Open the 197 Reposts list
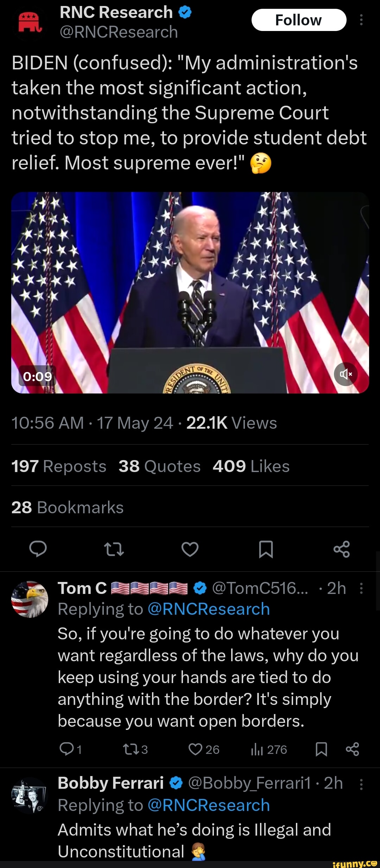The height and width of the screenshot is (868, 380). click(59, 466)
